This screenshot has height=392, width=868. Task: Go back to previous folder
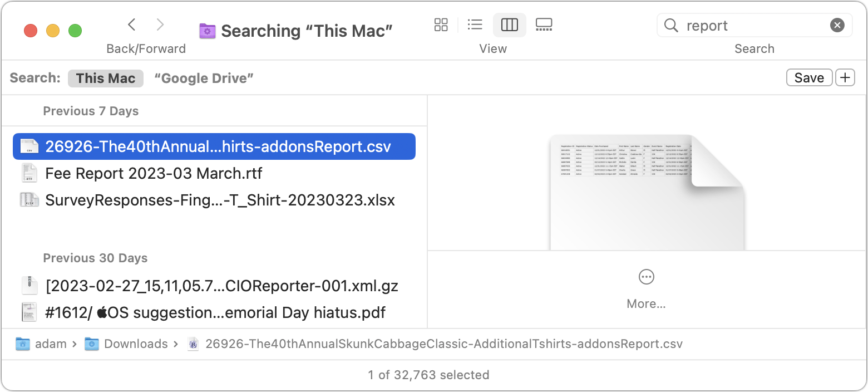132,24
